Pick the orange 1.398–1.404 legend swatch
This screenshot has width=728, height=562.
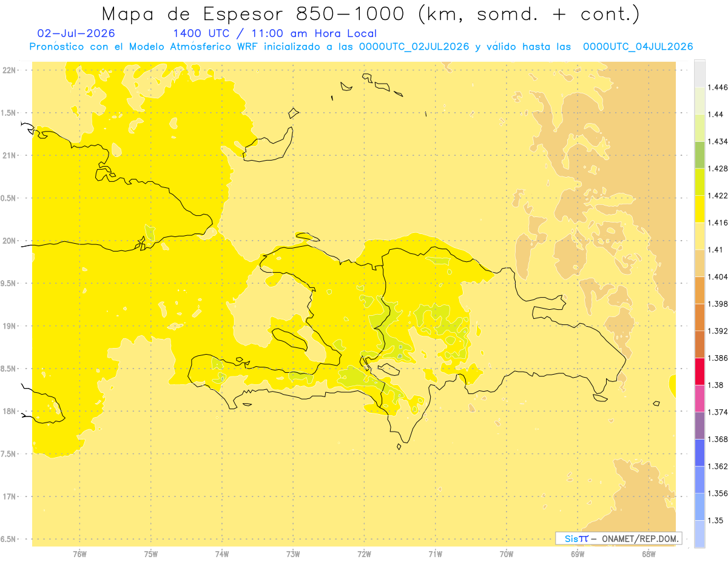coord(699,290)
